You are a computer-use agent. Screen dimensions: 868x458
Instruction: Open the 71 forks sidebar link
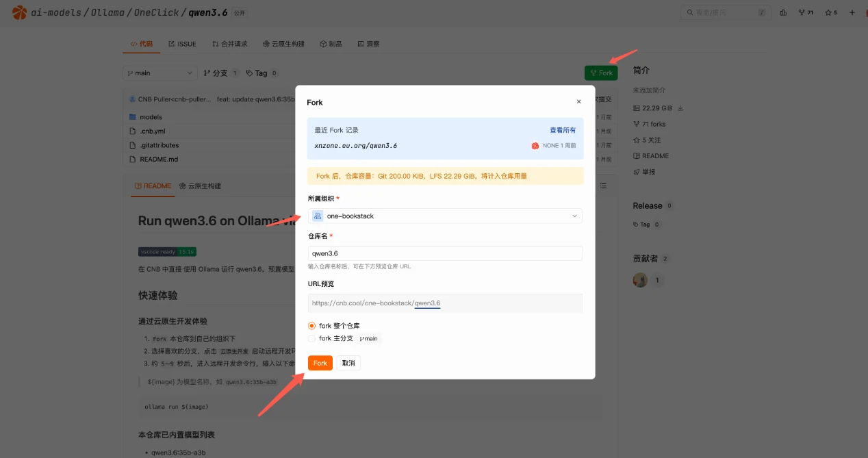(649, 124)
